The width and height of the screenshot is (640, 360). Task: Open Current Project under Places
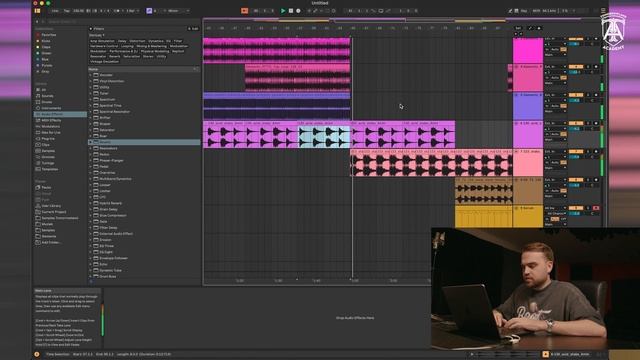click(53, 212)
